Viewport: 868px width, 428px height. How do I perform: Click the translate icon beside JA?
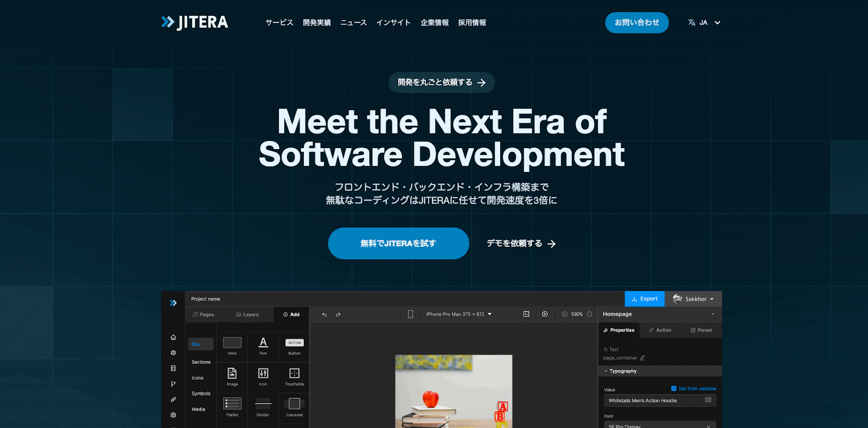[x=692, y=23]
